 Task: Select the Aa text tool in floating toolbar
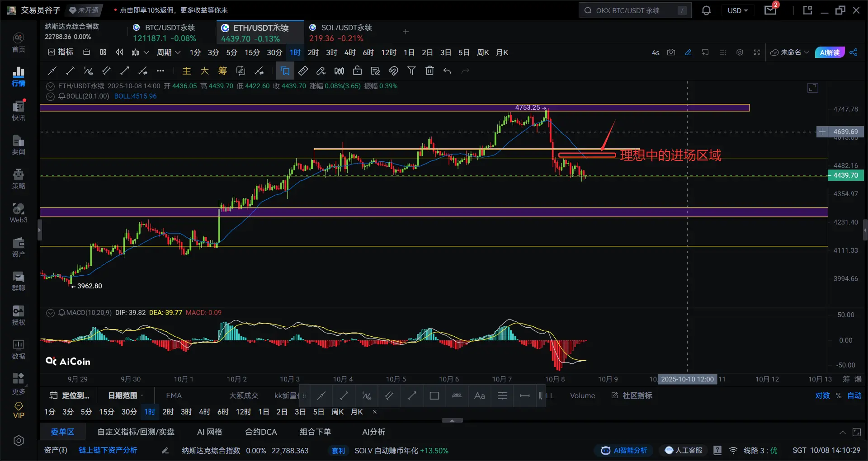479,396
